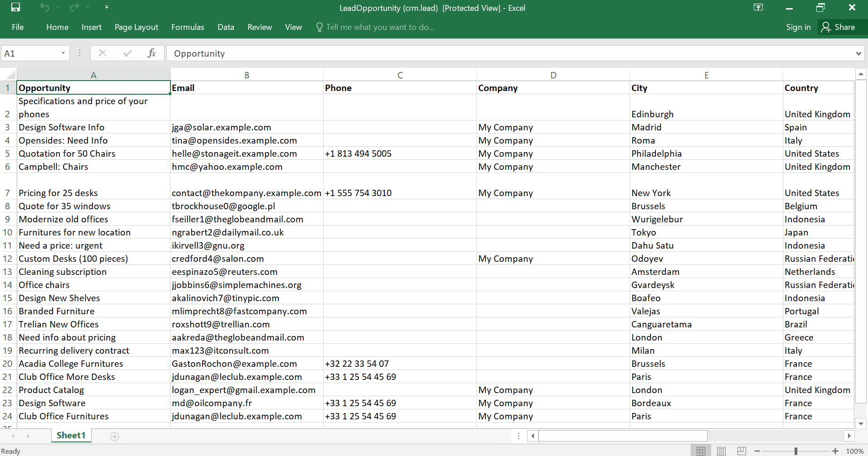Open the View tab
The image size is (868, 456).
coord(293,27)
